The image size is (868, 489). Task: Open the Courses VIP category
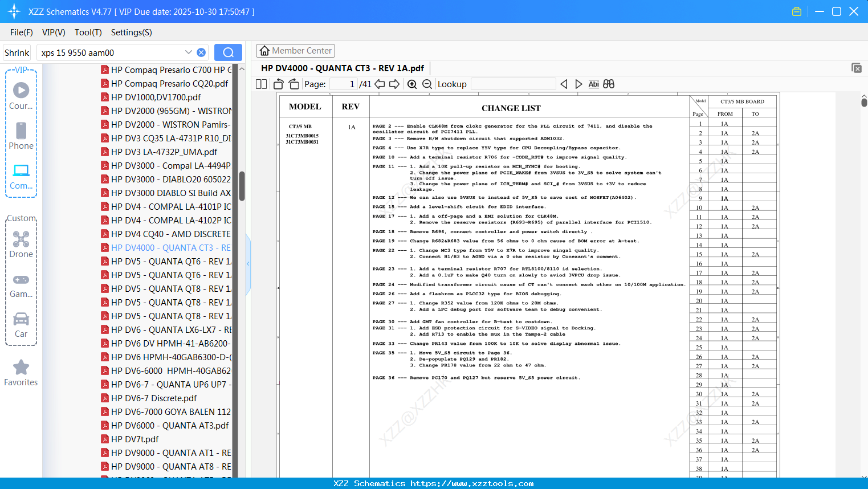click(x=21, y=96)
